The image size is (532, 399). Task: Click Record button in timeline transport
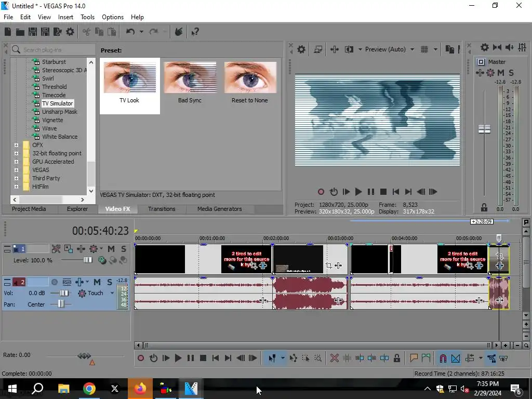[141, 358]
